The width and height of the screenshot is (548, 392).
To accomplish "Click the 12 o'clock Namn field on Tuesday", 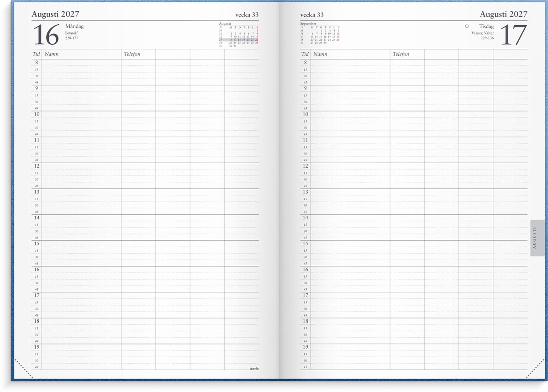I will click(350, 166).
